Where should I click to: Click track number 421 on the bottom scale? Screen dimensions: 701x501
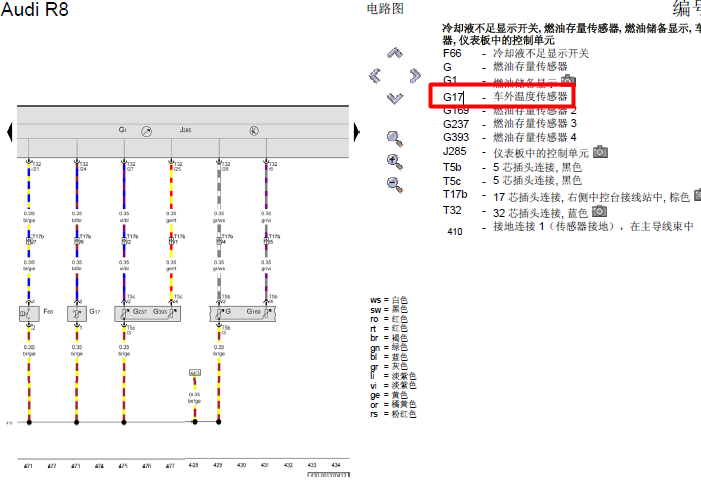pyautogui.click(x=28, y=466)
